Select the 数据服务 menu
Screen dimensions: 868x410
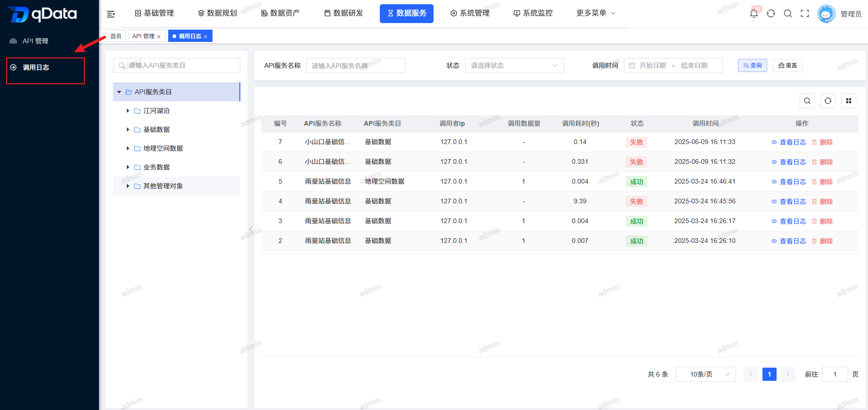point(407,13)
